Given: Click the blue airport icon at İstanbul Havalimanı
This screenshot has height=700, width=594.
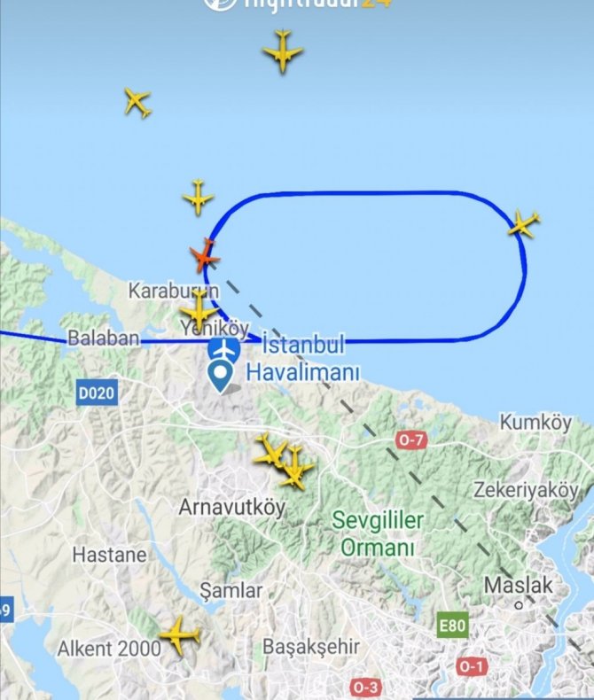Looking at the screenshot, I should click(224, 349).
